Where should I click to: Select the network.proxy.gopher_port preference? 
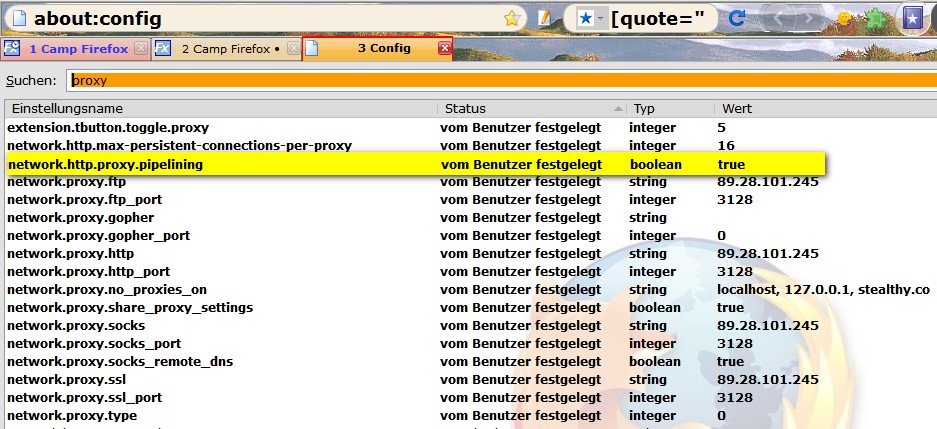tap(99, 235)
